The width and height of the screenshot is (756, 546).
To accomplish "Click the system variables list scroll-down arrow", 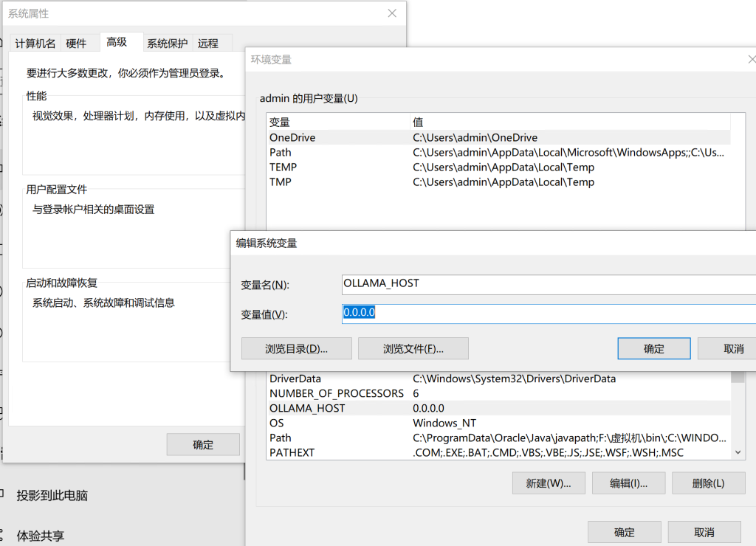I will tap(738, 452).
